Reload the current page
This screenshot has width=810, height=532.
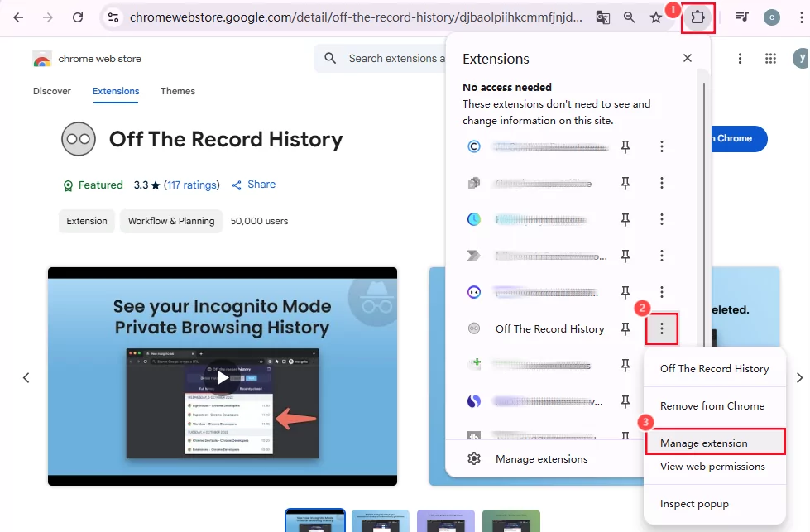point(78,17)
